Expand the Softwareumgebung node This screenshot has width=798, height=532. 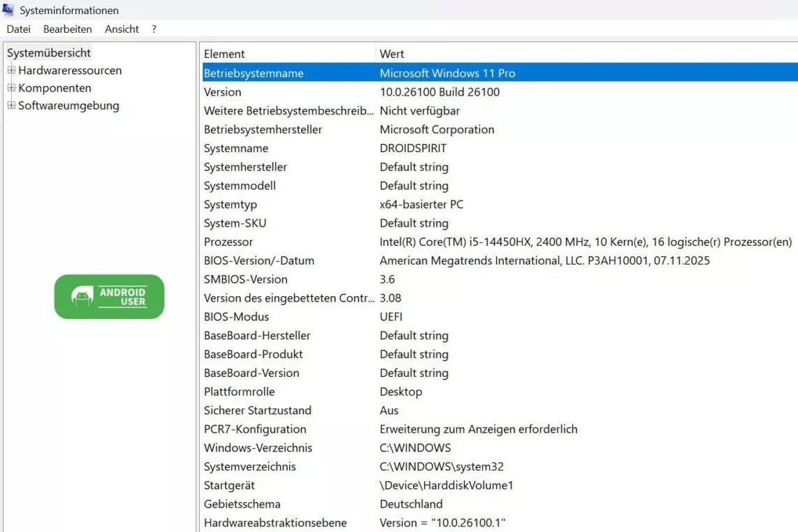(11, 105)
